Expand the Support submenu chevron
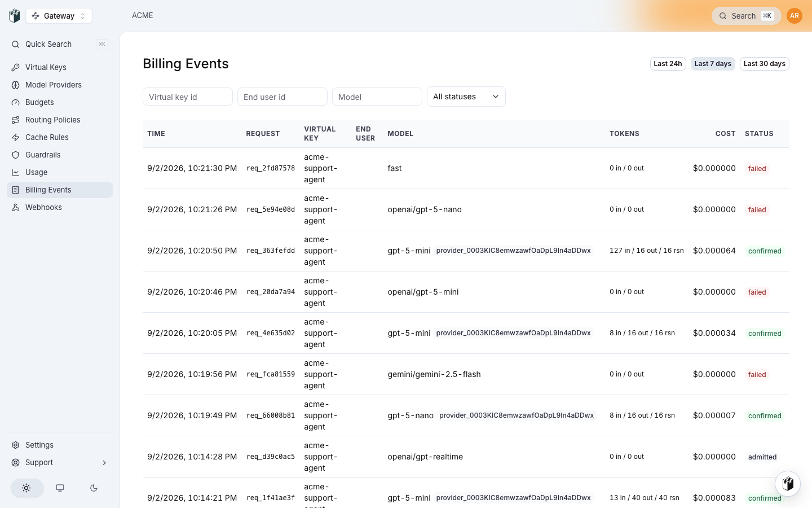Screen dimensions: 812x508 [x=104, y=463]
